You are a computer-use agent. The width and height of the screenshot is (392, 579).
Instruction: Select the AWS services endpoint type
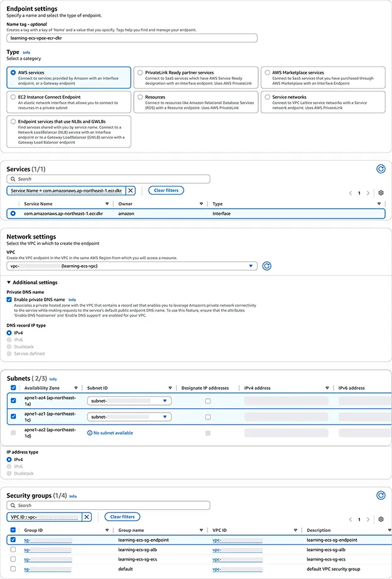pos(13,73)
